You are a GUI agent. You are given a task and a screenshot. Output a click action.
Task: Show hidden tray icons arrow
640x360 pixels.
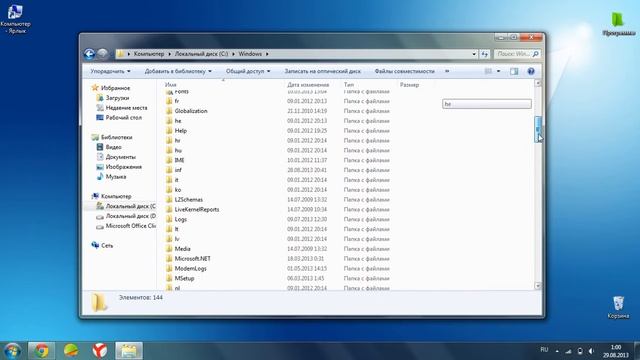[557, 351]
